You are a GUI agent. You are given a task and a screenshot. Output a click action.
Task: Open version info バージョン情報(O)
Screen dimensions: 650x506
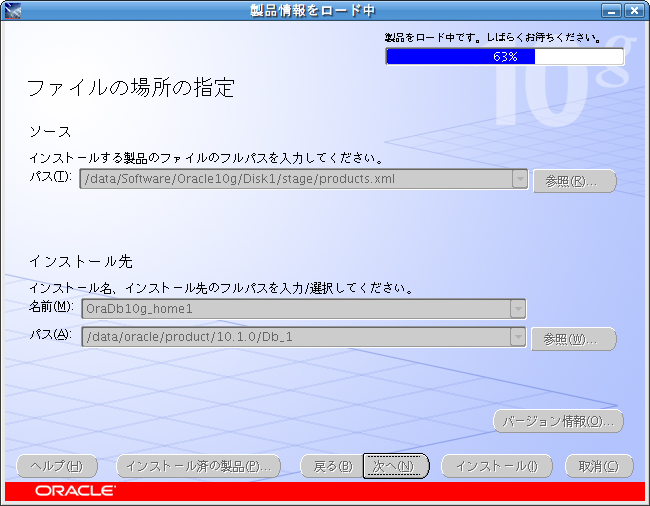coord(558,421)
